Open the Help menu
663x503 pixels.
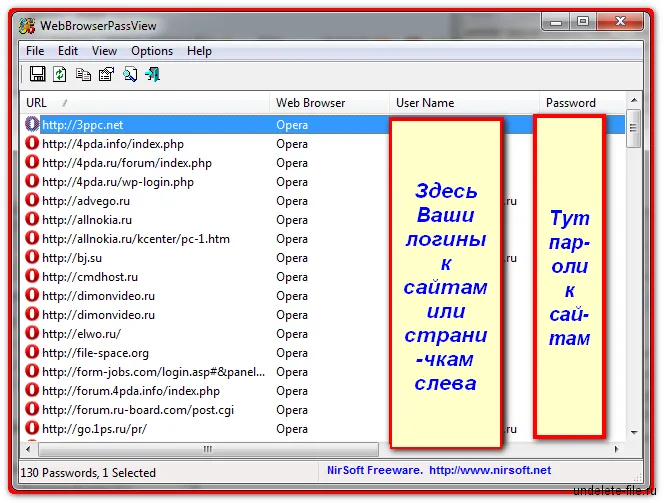point(199,51)
